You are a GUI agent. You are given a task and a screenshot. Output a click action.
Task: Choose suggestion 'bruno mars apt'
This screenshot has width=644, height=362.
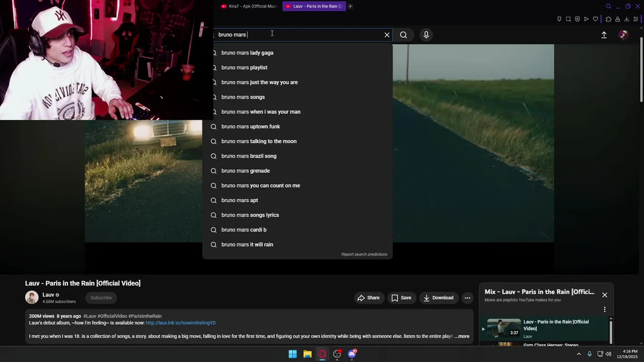(x=297, y=200)
